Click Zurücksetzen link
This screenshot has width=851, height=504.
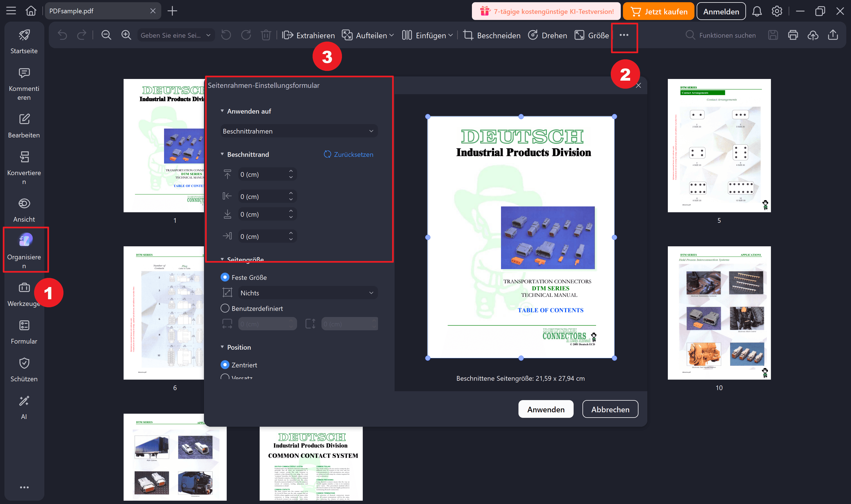348,154
